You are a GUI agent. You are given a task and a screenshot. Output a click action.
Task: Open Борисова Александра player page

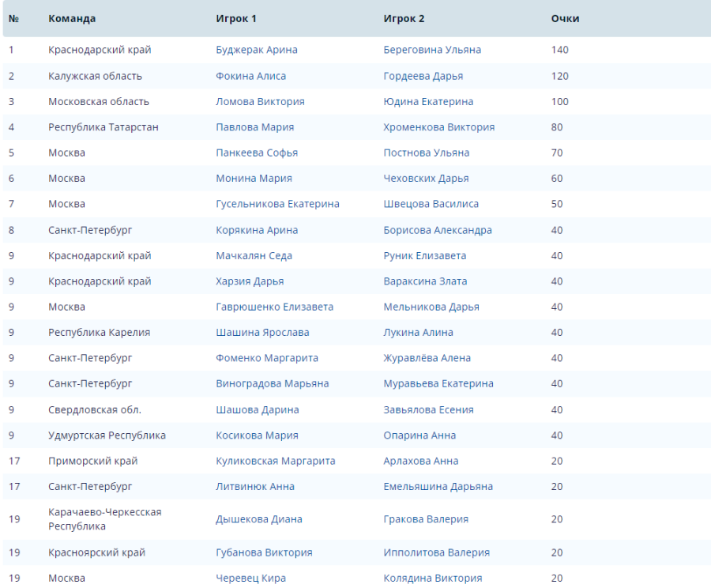(x=437, y=230)
